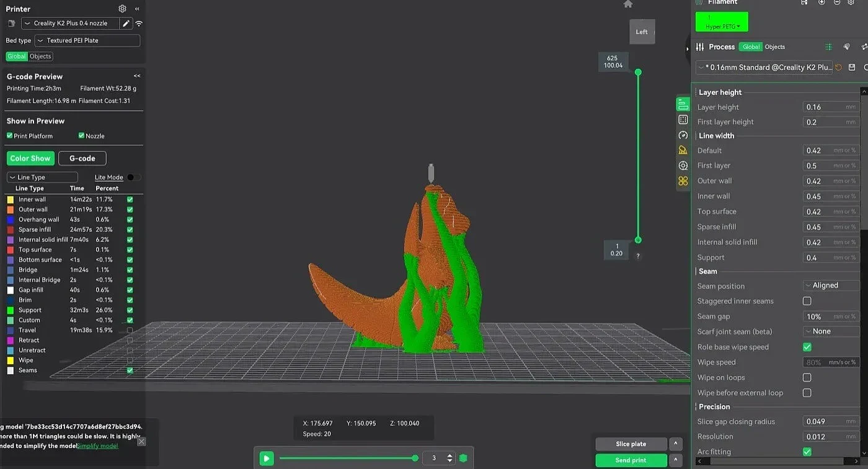868x469 pixels.
Task: Click the Color Show button
Action: pyautogui.click(x=30, y=158)
